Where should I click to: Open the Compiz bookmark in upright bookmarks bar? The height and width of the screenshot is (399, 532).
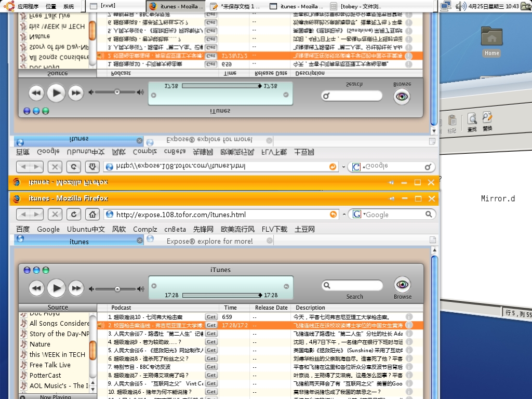point(145,229)
